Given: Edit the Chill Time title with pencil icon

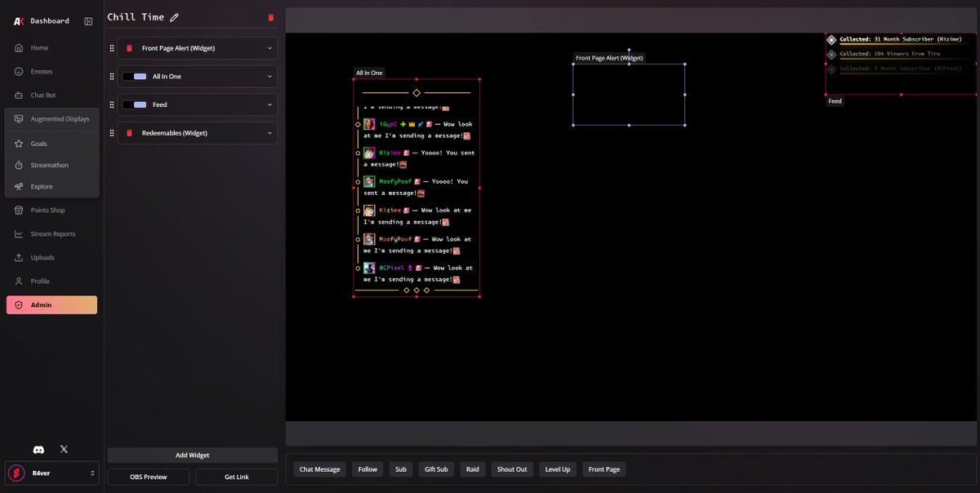Looking at the screenshot, I should point(174,17).
